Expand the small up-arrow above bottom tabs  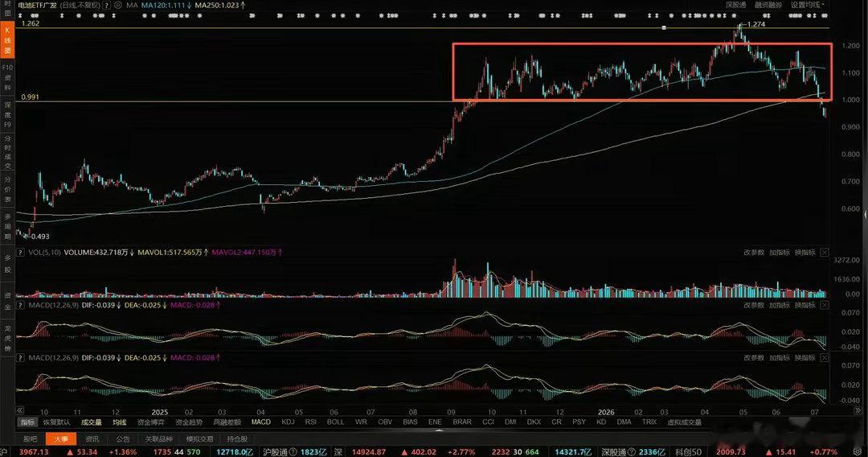pyautogui.click(x=439, y=430)
